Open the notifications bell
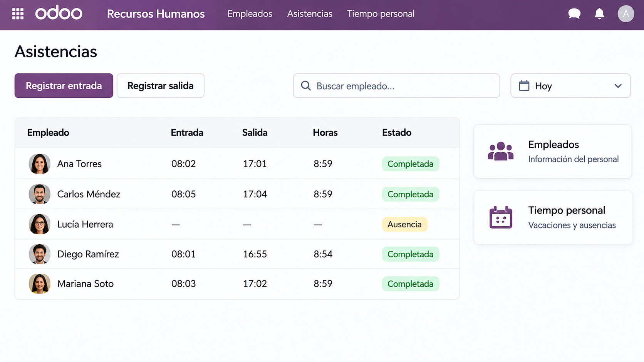644x362 pixels. point(599,14)
